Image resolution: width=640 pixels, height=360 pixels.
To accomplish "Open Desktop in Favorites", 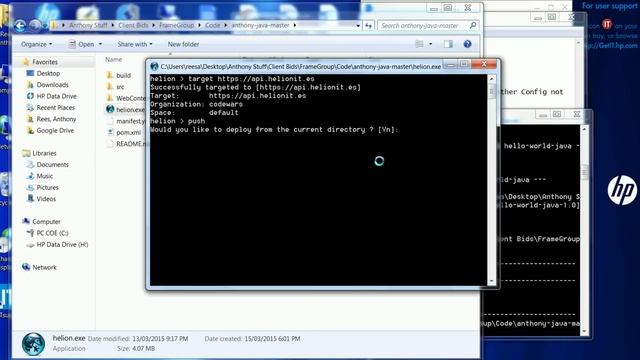I will (x=48, y=73).
